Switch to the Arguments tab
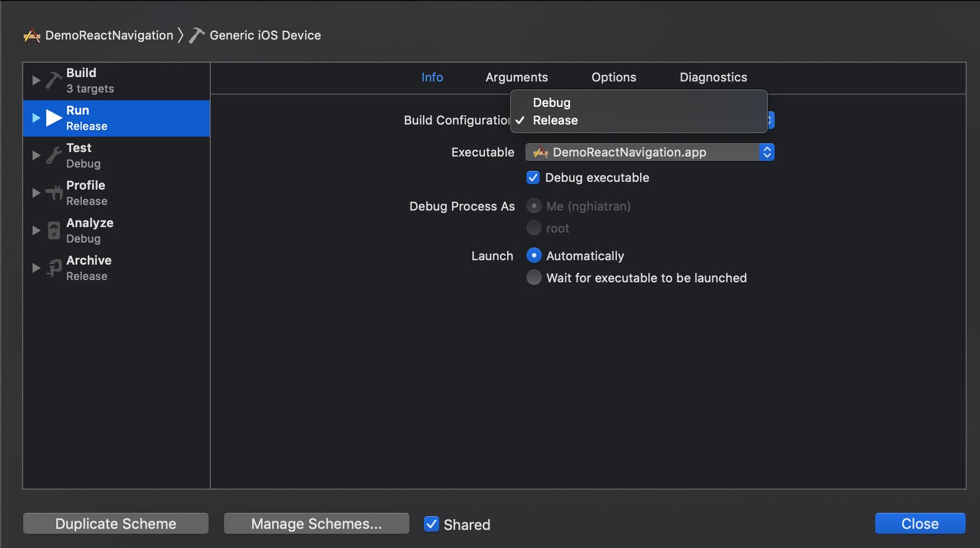 tap(516, 77)
